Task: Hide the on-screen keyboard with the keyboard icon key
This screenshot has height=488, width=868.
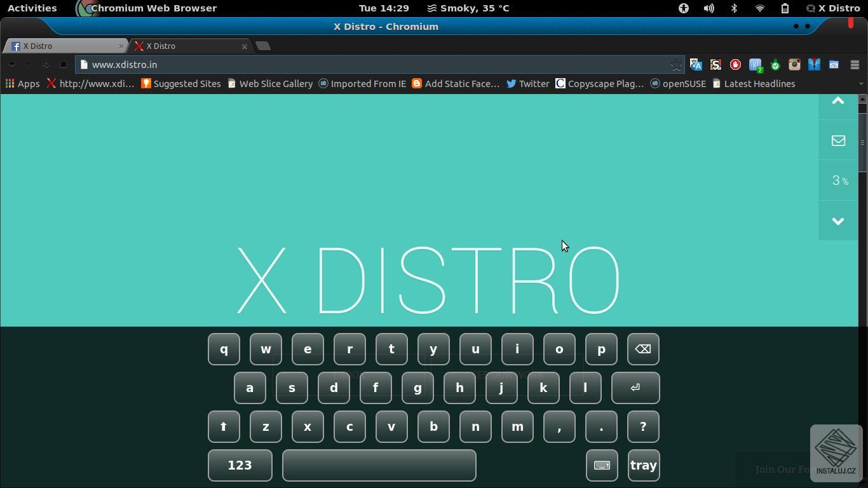Action: (x=602, y=466)
